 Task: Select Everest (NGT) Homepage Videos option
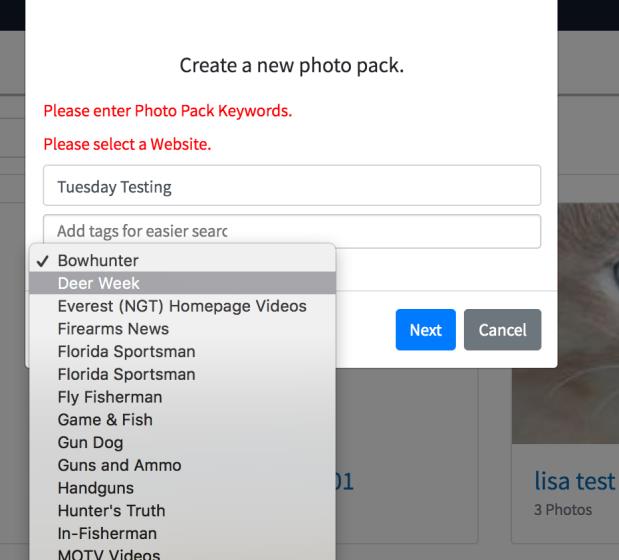(x=182, y=306)
